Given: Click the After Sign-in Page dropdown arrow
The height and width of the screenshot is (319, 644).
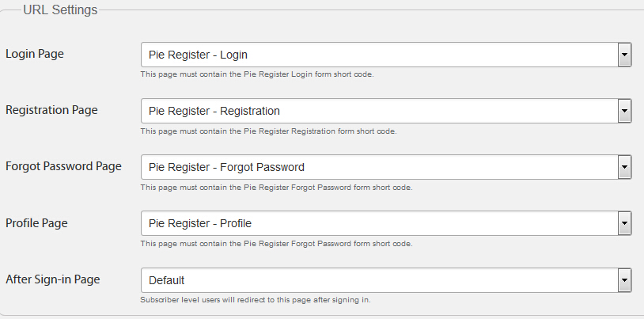Looking at the screenshot, I should (624, 279).
